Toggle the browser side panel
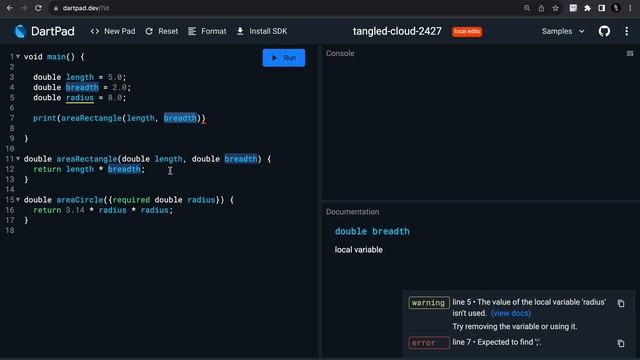The image size is (640, 360). tap(602, 8)
